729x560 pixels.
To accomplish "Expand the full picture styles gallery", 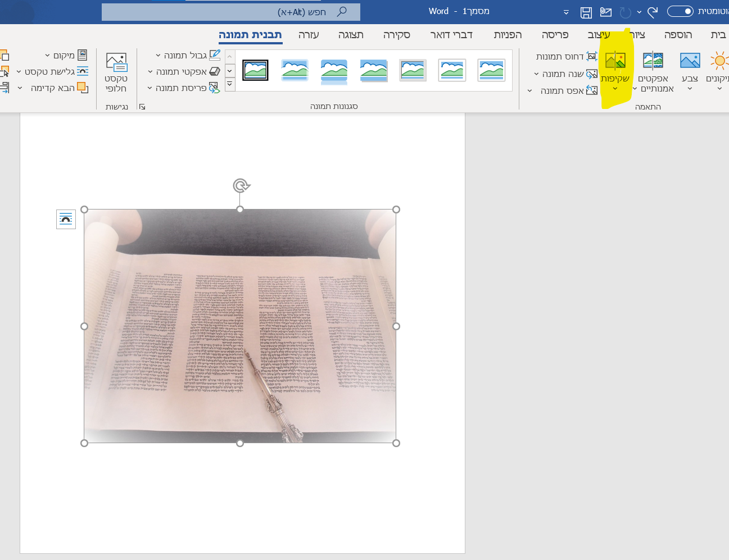I will (x=230, y=84).
